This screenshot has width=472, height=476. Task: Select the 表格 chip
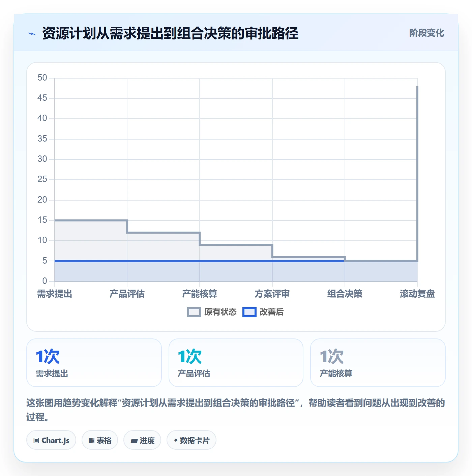100,440
